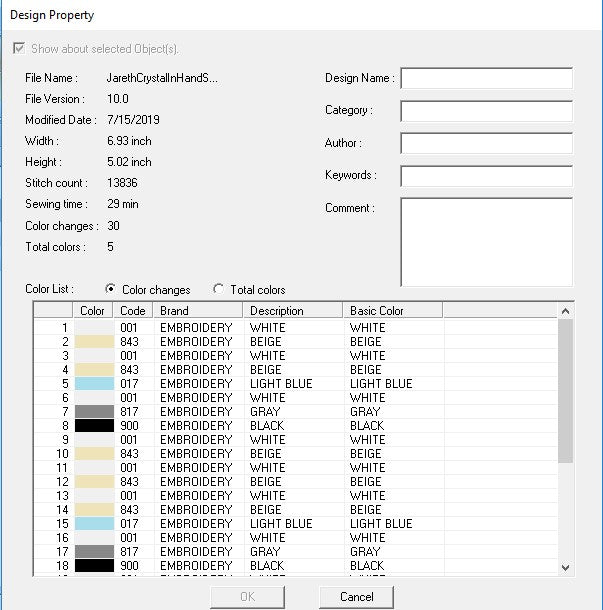Sort by the Description column header
This screenshot has height=610, width=603.
click(293, 311)
